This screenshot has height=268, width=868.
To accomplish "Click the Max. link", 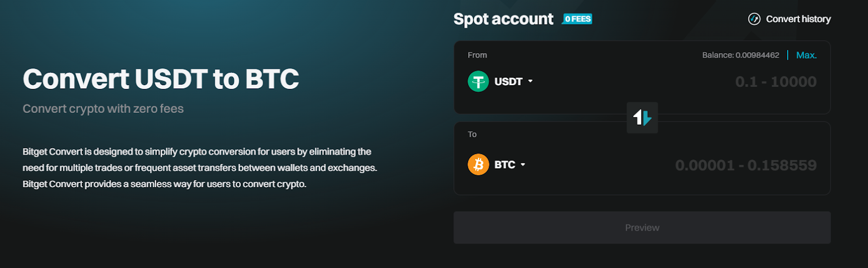I will coord(806,55).
